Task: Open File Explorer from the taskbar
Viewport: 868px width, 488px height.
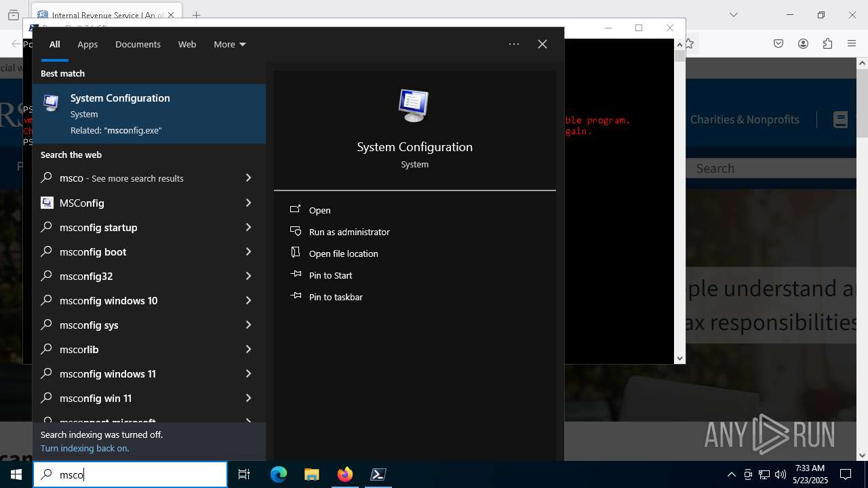Action: tap(311, 474)
